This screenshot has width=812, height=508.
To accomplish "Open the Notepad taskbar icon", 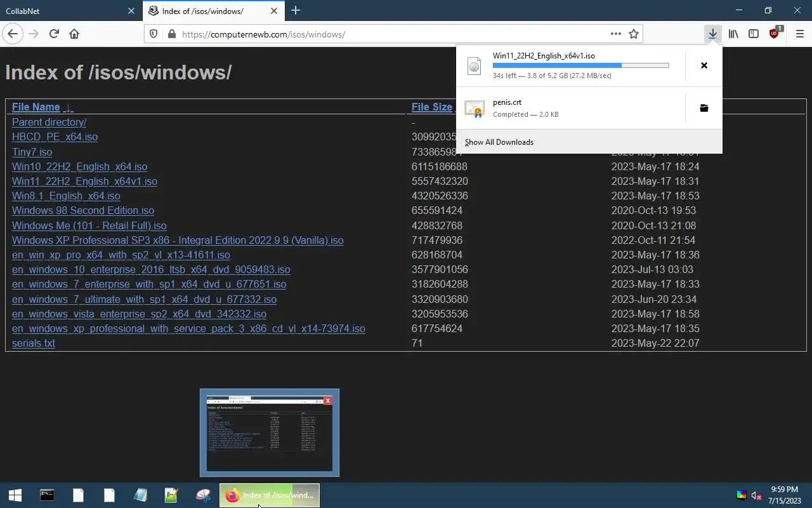I will coord(140,495).
